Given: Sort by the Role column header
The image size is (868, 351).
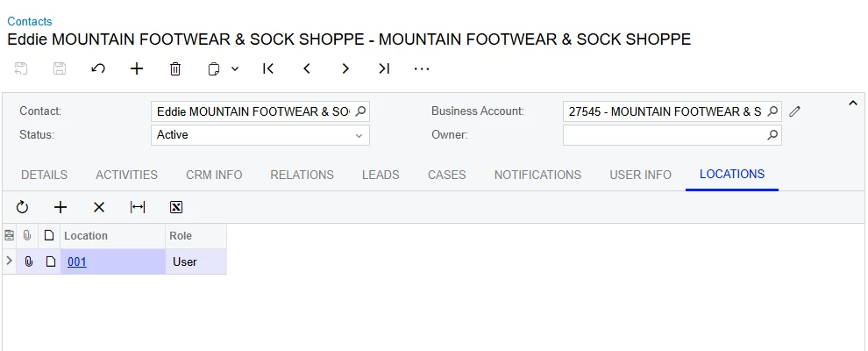Looking at the screenshot, I should tap(196, 236).
